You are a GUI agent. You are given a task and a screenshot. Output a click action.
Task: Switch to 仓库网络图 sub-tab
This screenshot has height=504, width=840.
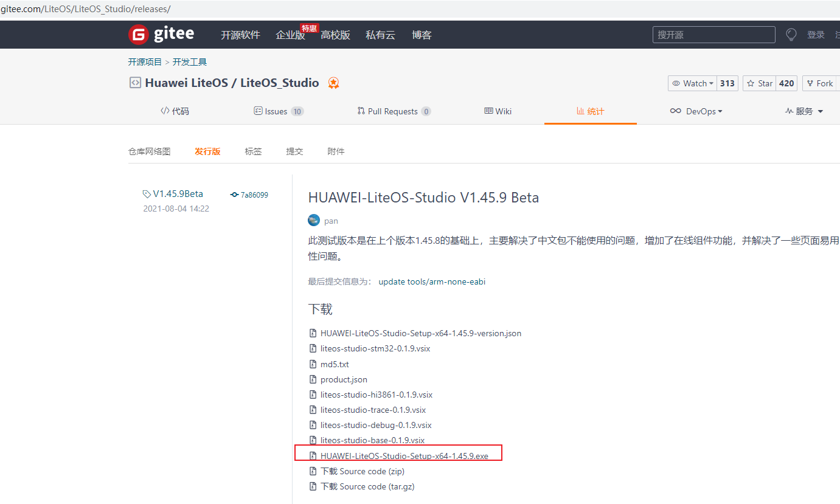coord(149,151)
